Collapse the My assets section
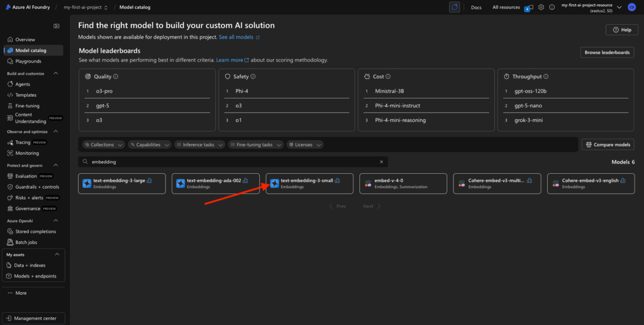This screenshot has width=644, height=325. pyautogui.click(x=57, y=255)
